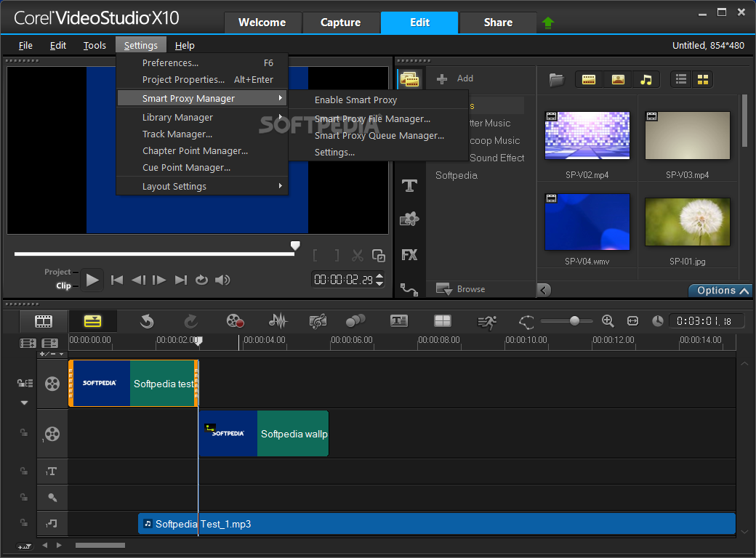The height and width of the screenshot is (558, 756).
Task: Open Track Motion tool
Action: (355, 320)
